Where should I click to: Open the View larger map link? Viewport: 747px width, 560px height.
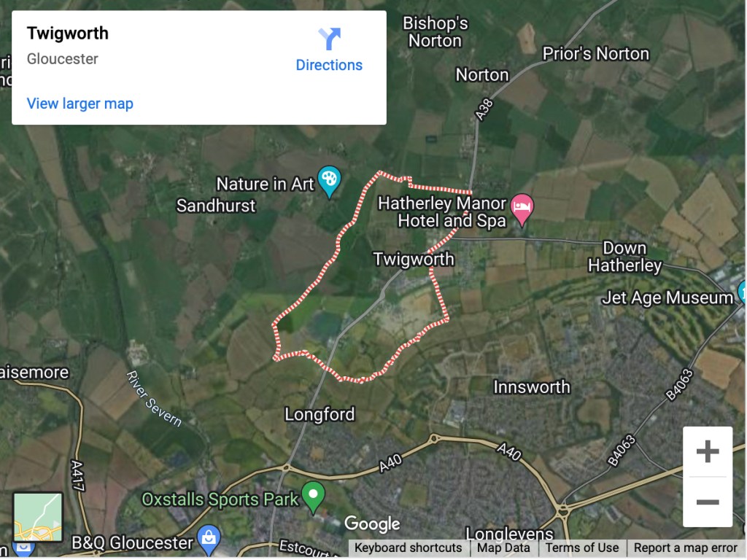[80, 104]
